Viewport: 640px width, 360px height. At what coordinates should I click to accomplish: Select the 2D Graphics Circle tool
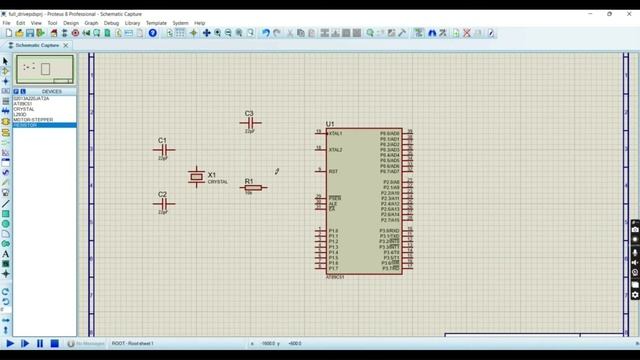click(x=5, y=224)
